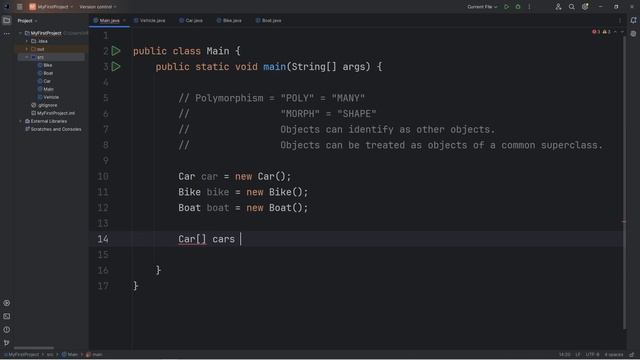Click the Main class breadcrumb

point(69,355)
